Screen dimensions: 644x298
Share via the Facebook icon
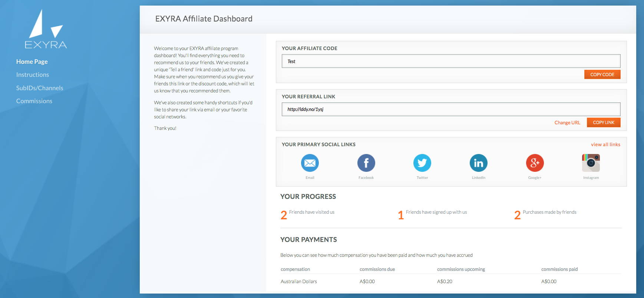point(366,163)
